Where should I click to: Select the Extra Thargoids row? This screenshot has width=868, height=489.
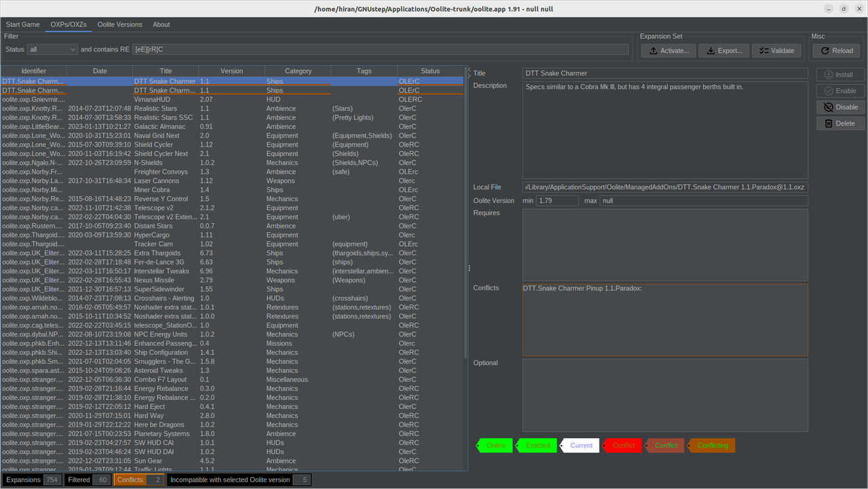232,253
